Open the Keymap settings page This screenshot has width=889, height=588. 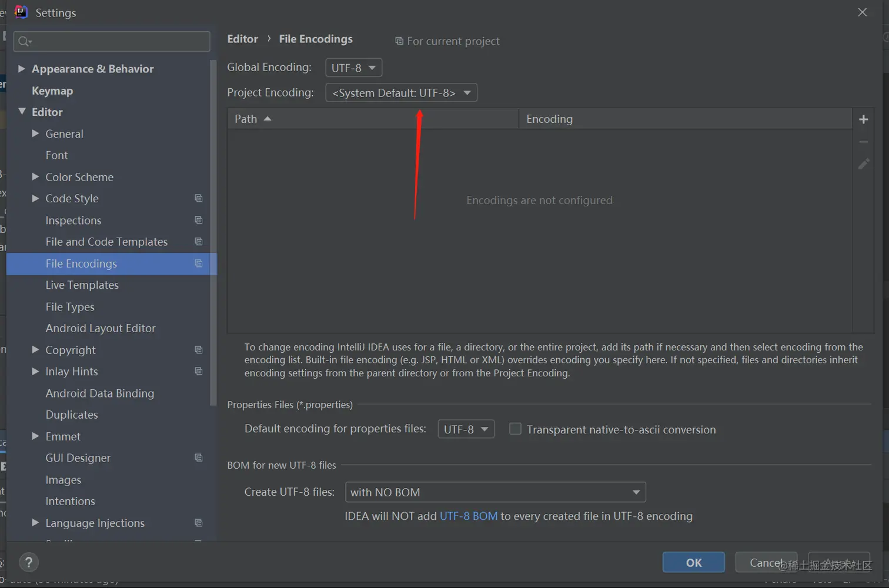(x=52, y=91)
